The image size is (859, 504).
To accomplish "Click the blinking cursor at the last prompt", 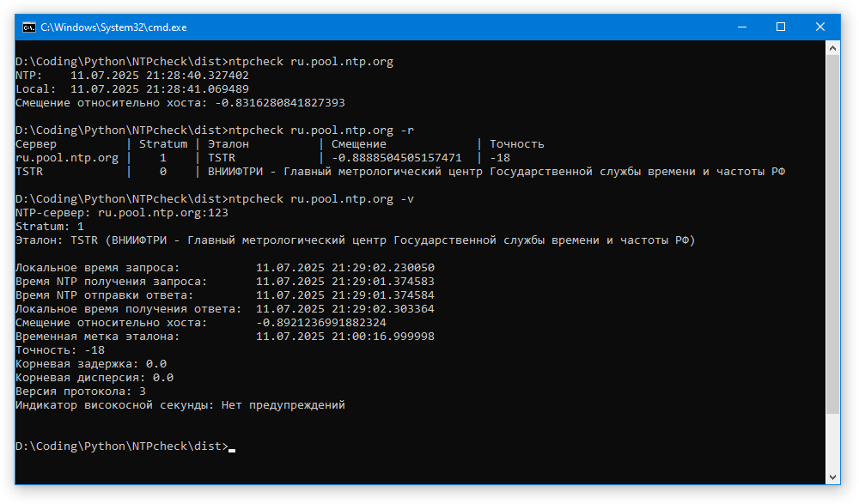I will (232, 448).
